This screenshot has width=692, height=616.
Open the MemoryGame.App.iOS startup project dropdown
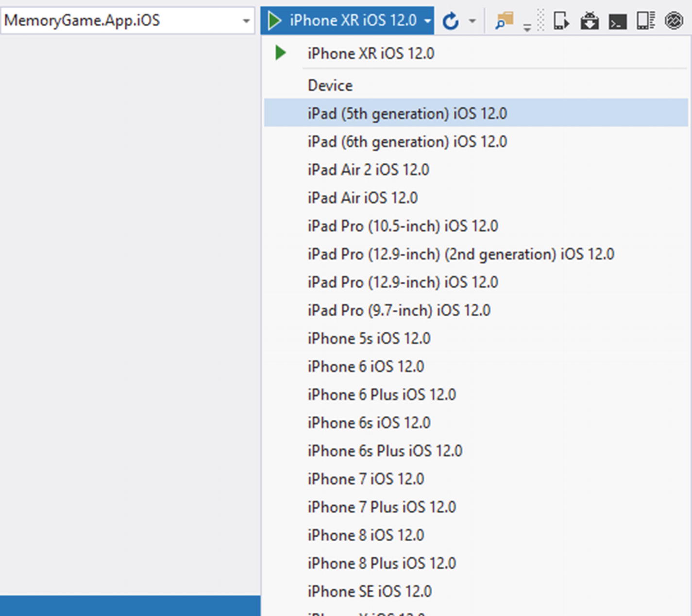[128, 20]
